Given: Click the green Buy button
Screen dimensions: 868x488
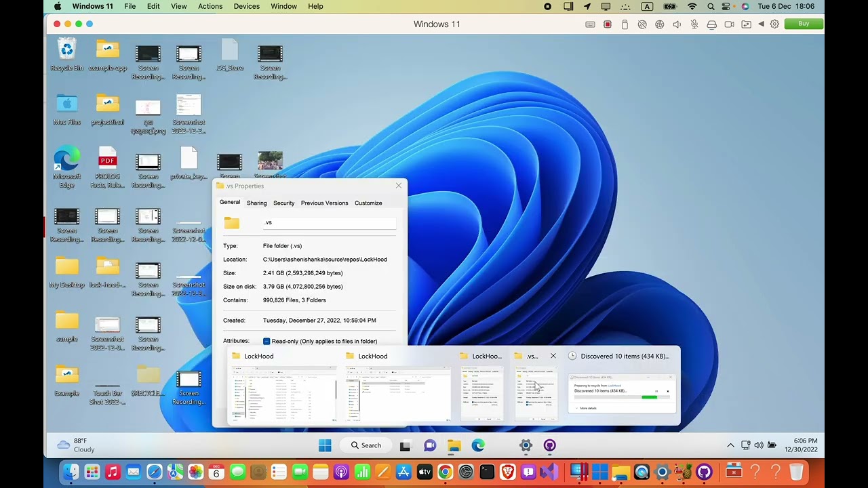Looking at the screenshot, I should click(804, 24).
